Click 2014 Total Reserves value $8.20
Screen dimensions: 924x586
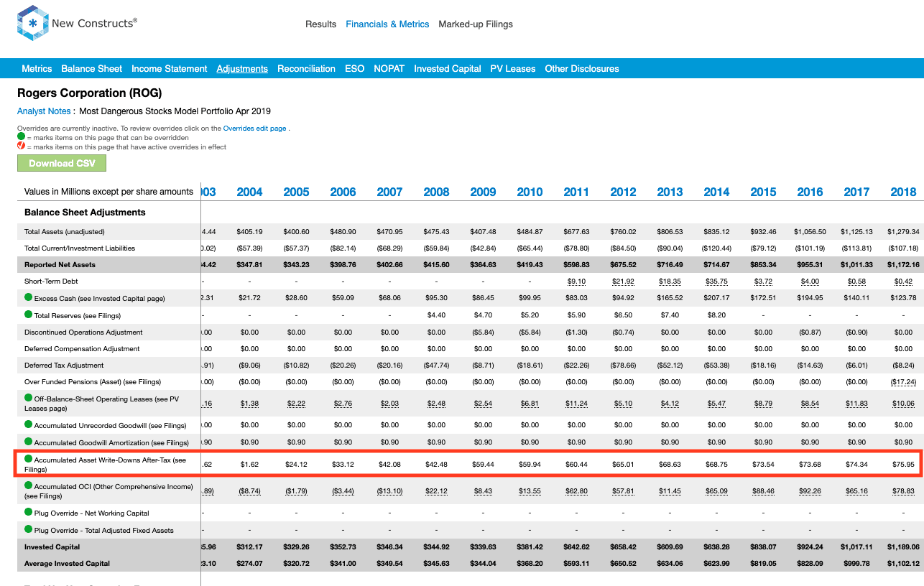716,315
